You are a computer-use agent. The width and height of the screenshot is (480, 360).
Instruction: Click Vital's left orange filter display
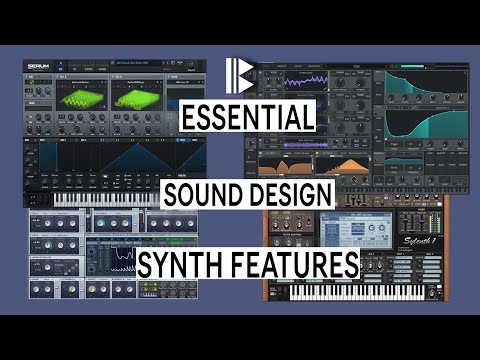(x=285, y=165)
